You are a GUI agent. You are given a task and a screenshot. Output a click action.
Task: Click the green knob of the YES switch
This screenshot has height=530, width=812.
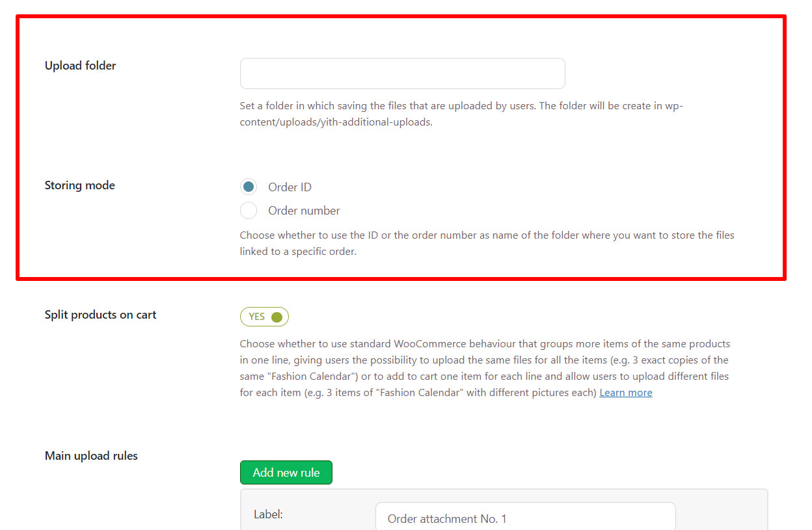tap(277, 317)
